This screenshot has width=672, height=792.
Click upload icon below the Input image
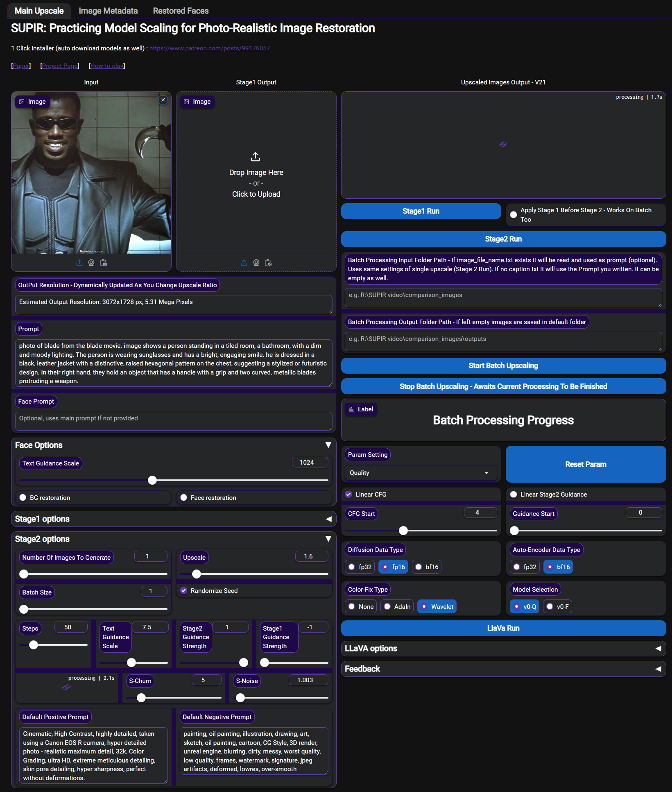[x=79, y=263]
